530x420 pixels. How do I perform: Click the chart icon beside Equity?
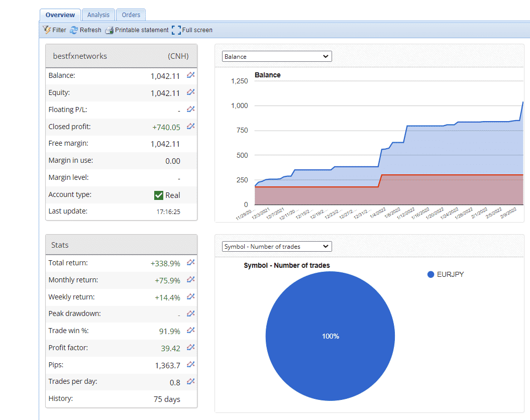click(x=190, y=92)
